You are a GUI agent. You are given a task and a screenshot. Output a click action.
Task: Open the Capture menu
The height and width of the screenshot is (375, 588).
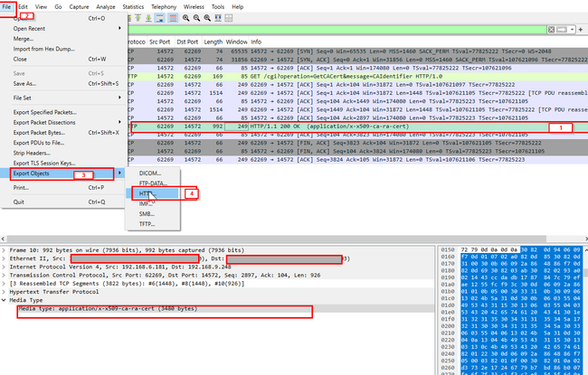click(x=79, y=6)
